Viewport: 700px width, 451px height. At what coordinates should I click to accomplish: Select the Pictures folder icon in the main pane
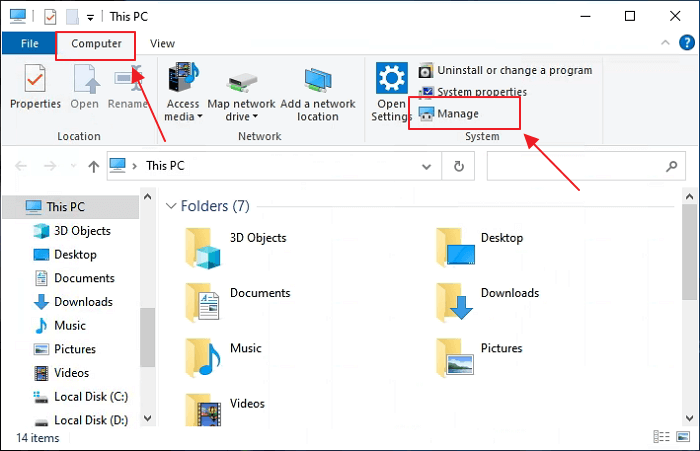[x=454, y=358]
